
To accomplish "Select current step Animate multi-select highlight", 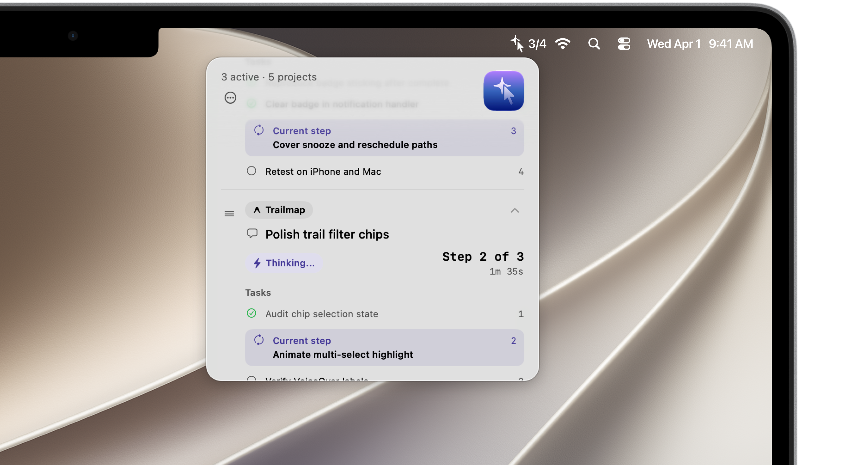I will pos(385,348).
